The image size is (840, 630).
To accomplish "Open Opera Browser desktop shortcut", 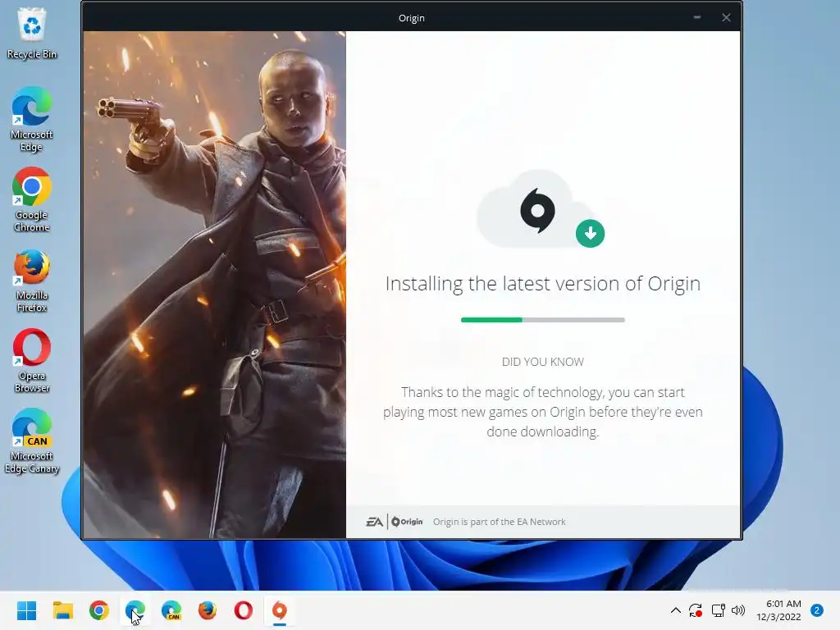I will [32, 360].
